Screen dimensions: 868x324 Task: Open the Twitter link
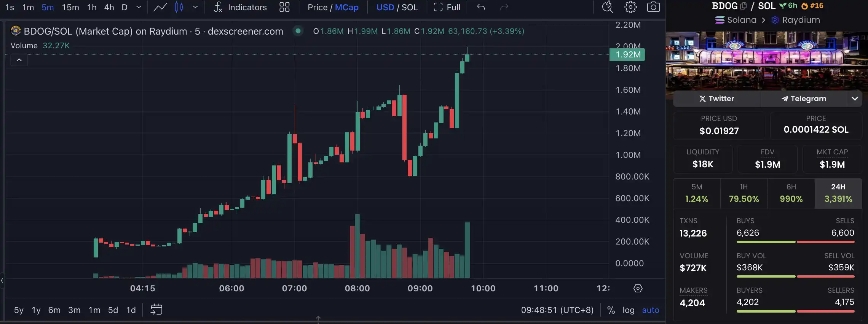click(716, 98)
